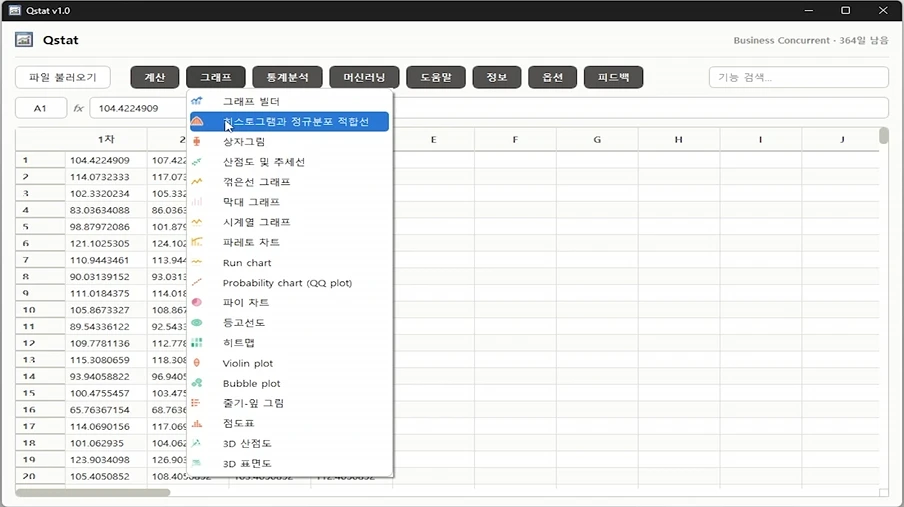Click the 꺾은선 그래프 line icon
The height and width of the screenshot is (507, 904).
[197, 182]
